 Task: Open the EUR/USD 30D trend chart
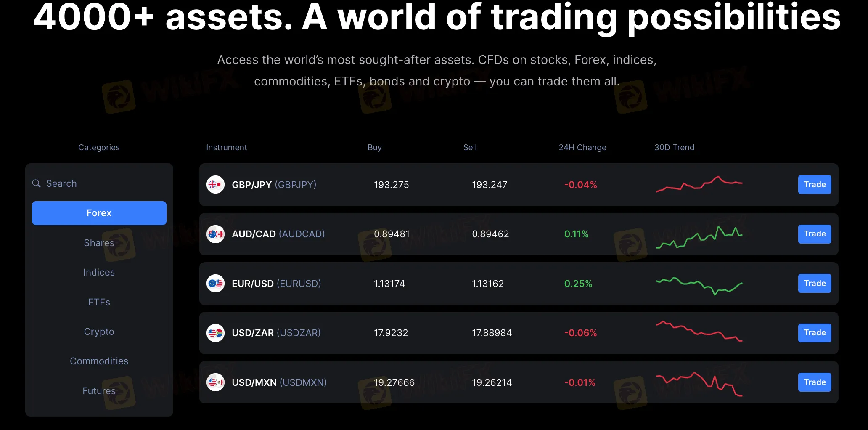point(699,285)
